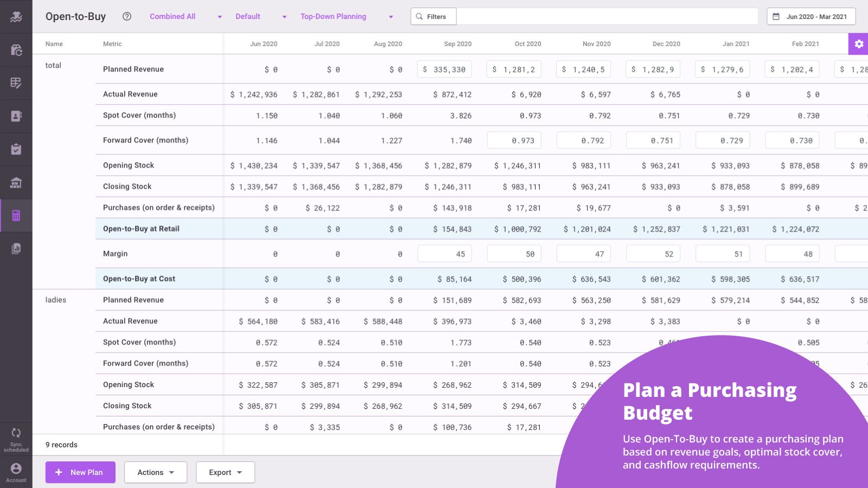Click the app logo at top left
This screenshot has height=488, width=868.
pos(16,17)
